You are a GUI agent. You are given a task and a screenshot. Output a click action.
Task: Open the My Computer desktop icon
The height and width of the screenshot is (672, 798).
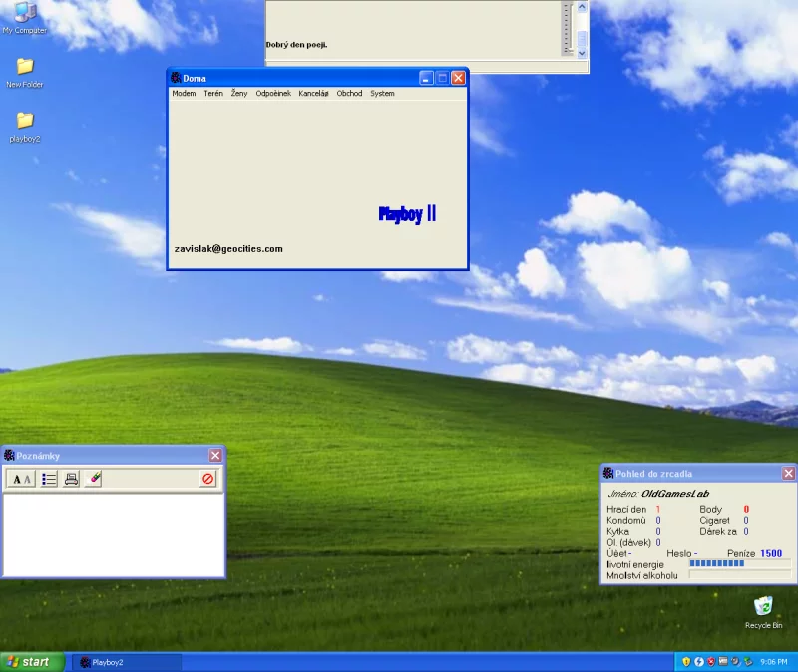click(x=24, y=18)
